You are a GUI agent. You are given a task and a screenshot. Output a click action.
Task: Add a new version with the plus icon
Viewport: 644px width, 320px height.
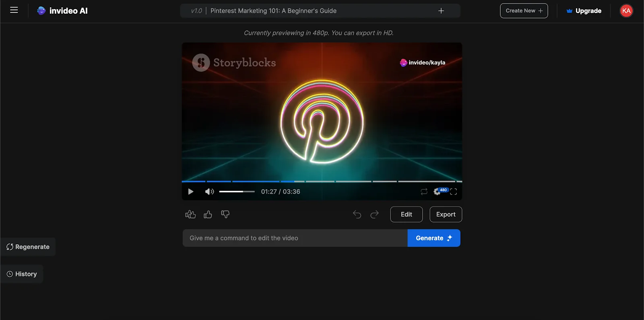(441, 11)
